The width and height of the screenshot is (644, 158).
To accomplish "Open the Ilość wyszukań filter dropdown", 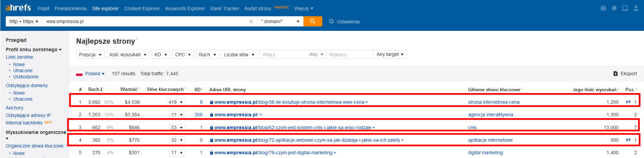I will click(128, 55).
